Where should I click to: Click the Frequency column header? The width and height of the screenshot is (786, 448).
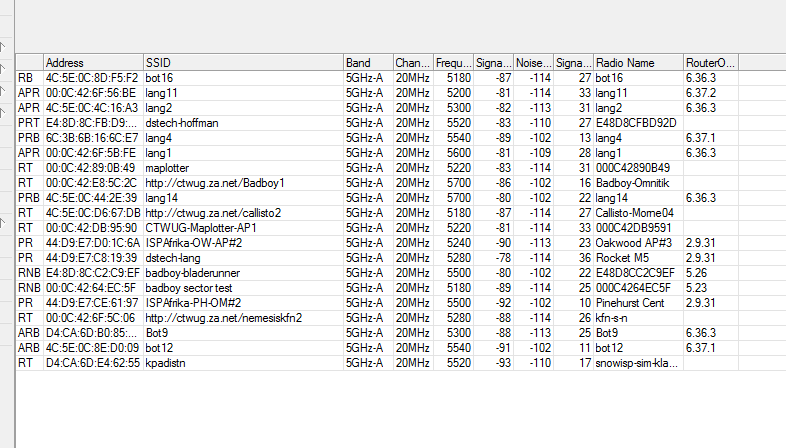point(452,62)
